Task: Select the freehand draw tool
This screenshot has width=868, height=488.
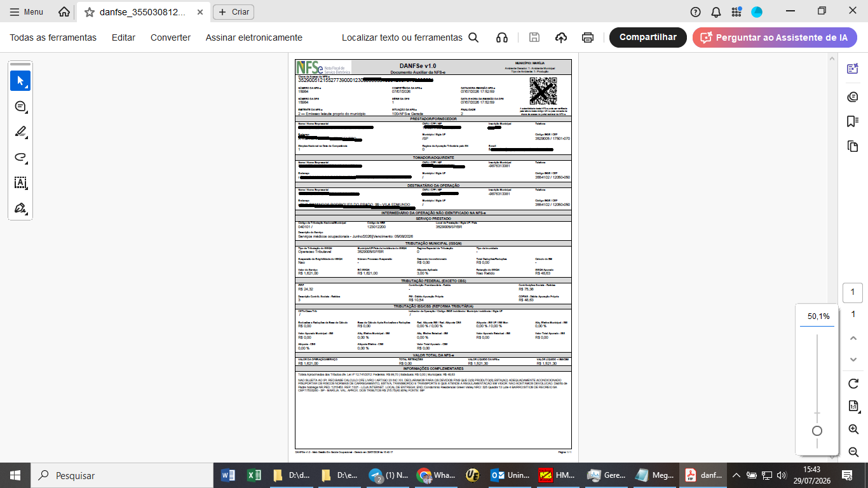Action: (x=20, y=157)
